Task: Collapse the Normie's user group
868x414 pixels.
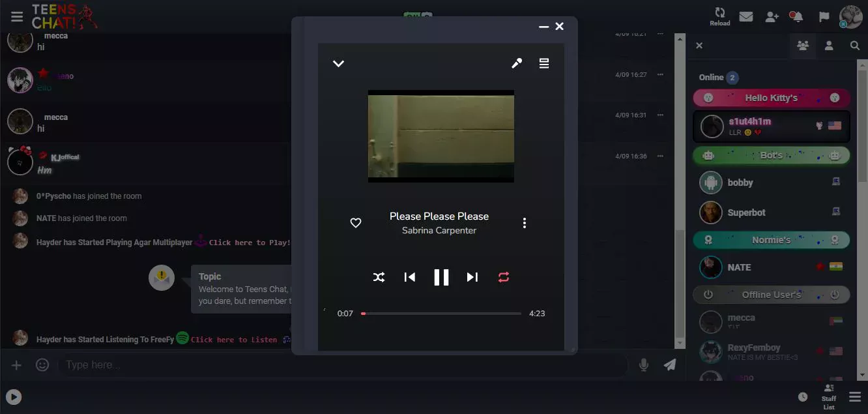Action: (772, 240)
